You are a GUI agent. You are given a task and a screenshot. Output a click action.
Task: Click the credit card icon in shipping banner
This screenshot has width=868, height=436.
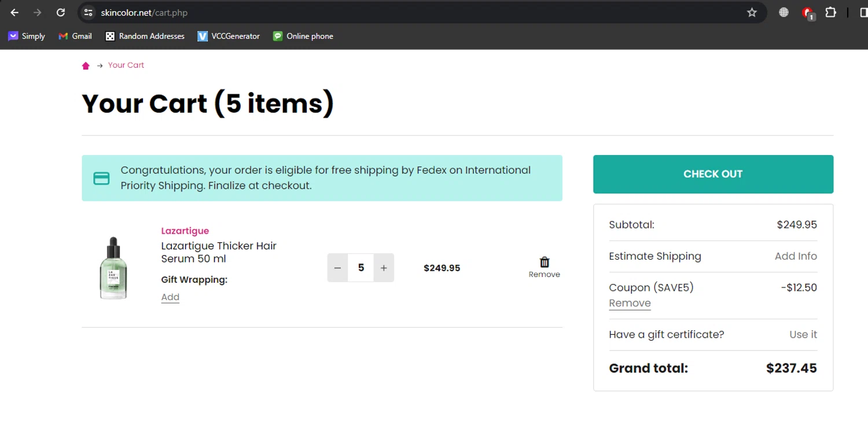[x=101, y=178]
